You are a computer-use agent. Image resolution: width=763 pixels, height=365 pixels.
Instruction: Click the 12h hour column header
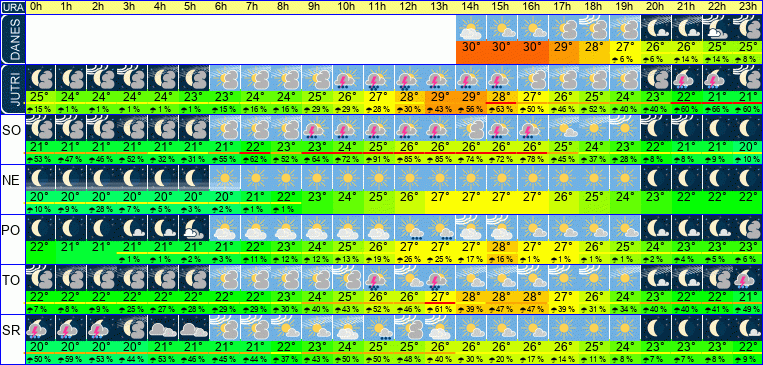click(410, 7)
